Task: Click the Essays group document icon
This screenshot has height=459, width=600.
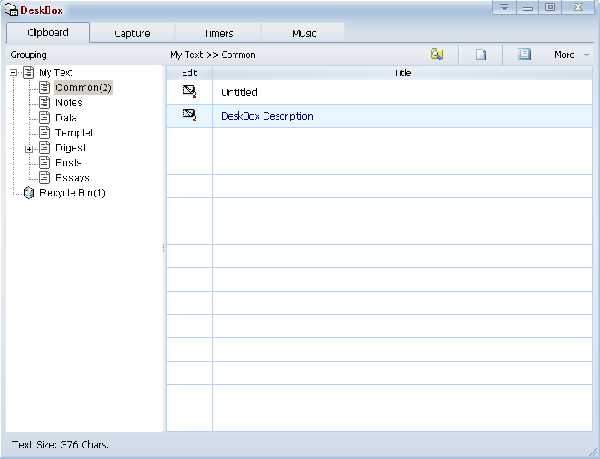Action: pyautogui.click(x=45, y=177)
